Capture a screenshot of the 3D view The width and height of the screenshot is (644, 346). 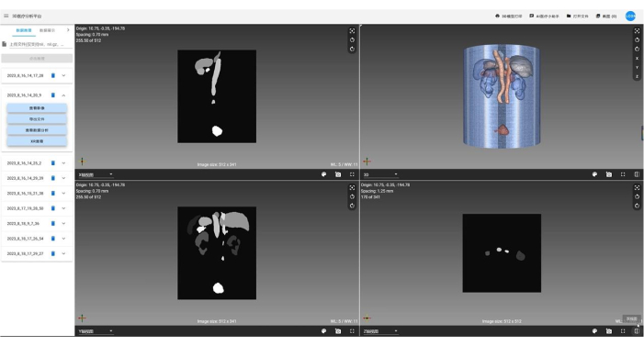tap(609, 174)
